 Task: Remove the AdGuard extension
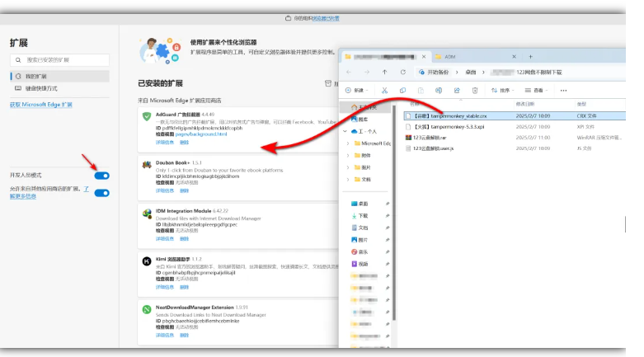click(x=184, y=143)
